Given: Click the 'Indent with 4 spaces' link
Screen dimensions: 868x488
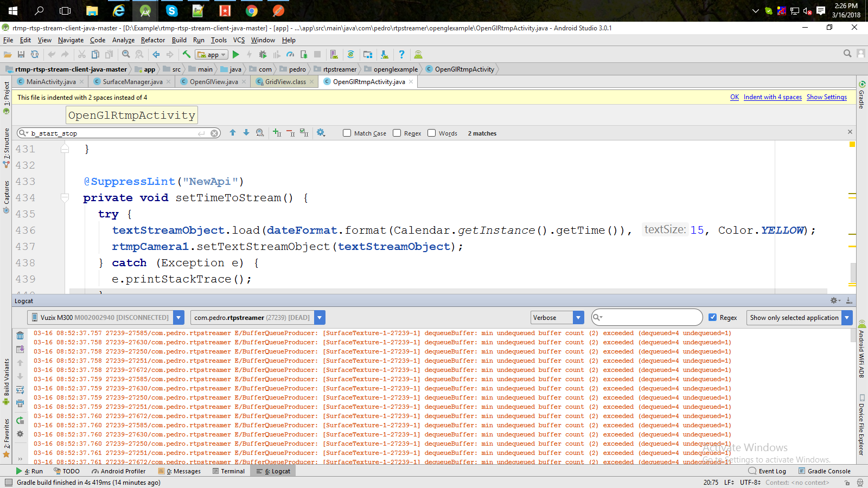Looking at the screenshot, I should coord(773,97).
